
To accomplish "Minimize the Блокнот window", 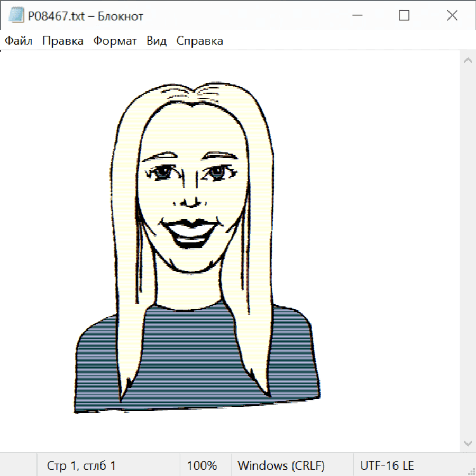I will tap(358, 16).
